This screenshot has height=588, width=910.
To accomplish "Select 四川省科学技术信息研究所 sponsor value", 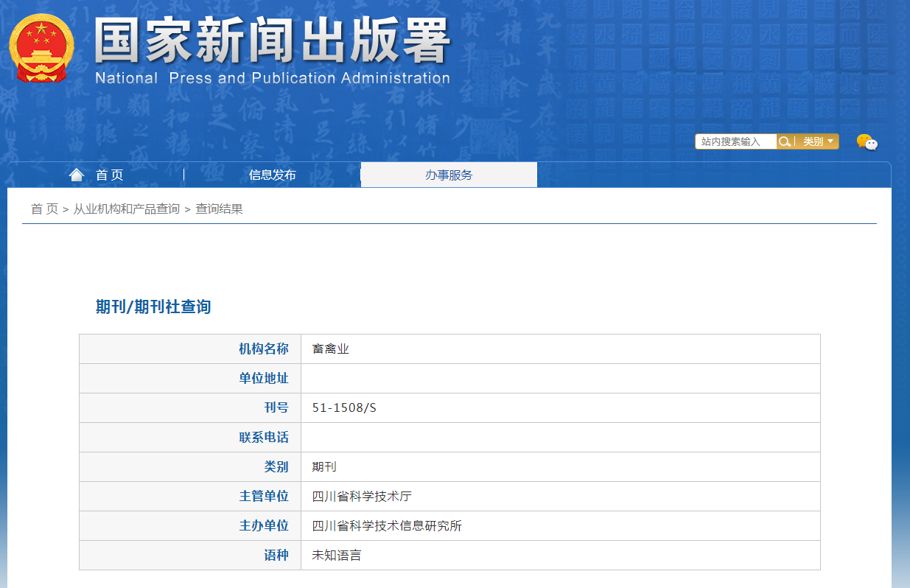I will pos(387,525).
